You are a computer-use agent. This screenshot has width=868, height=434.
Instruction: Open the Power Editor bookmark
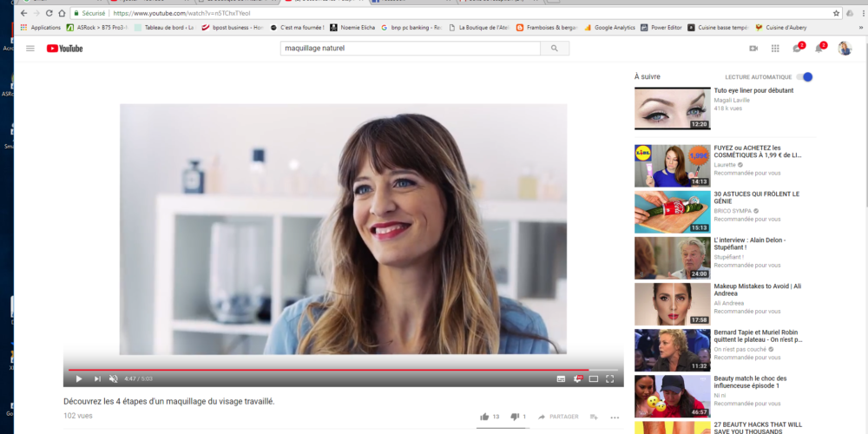click(661, 27)
